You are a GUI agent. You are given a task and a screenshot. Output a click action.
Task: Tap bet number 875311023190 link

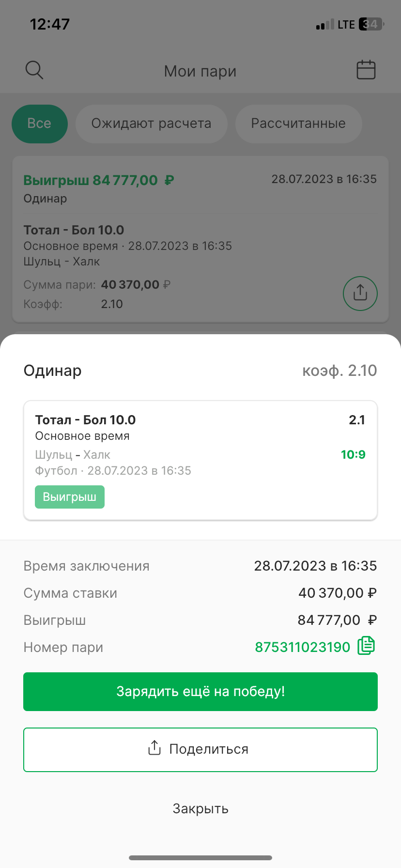(x=302, y=647)
